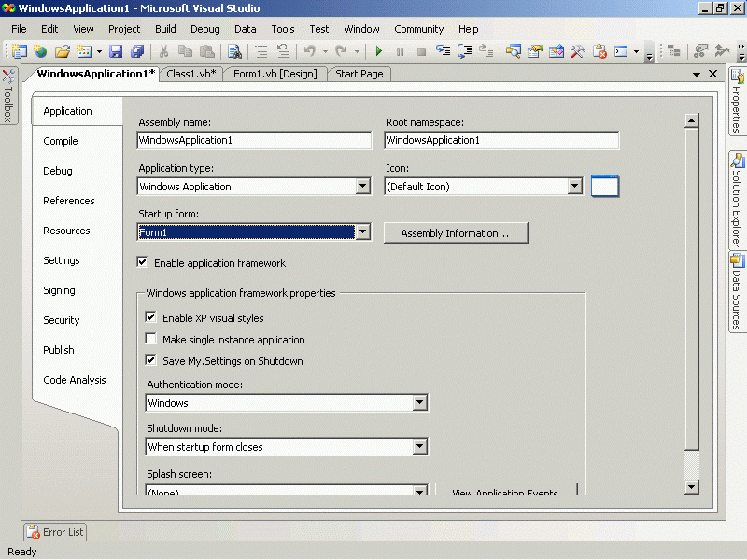Uncheck Enable XP visual styles
The width and height of the screenshot is (747, 560).
tap(151, 317)
